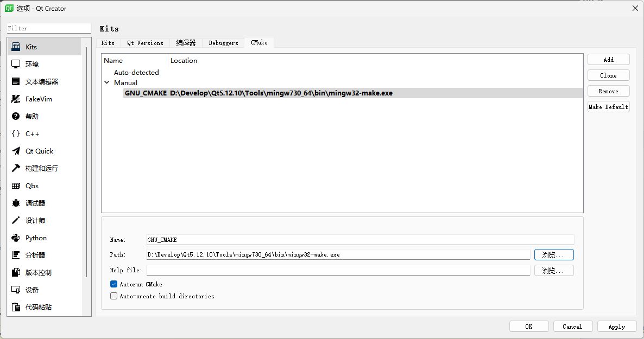
Task: Select the C++ braces icon
Action: pos(16,134)
